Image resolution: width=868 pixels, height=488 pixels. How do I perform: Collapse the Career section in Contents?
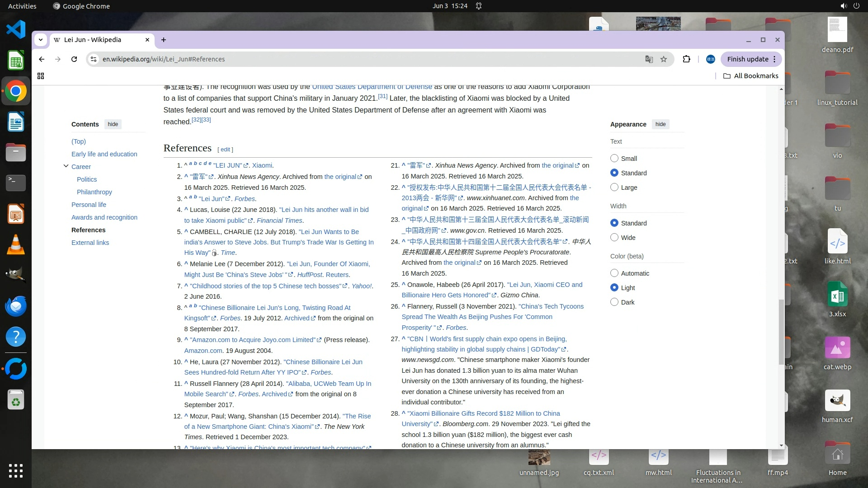pos(66,166)
